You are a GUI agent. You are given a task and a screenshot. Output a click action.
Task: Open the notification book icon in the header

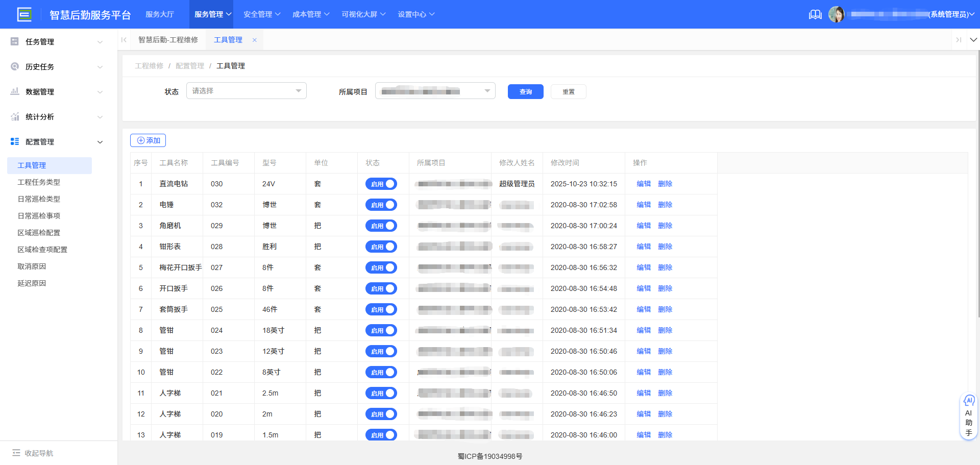[815, 14]
